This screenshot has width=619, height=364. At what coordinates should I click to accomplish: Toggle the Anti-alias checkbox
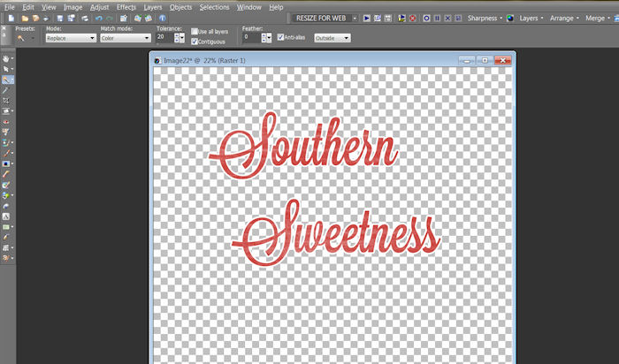pos(280,38)
